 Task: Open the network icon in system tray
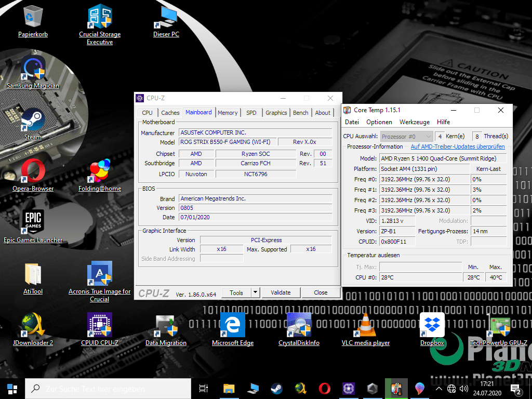(451, 389)
